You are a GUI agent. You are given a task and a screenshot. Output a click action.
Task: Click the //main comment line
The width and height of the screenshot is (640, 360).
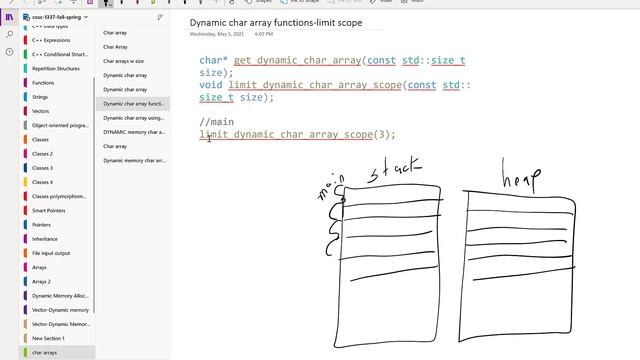216,122
